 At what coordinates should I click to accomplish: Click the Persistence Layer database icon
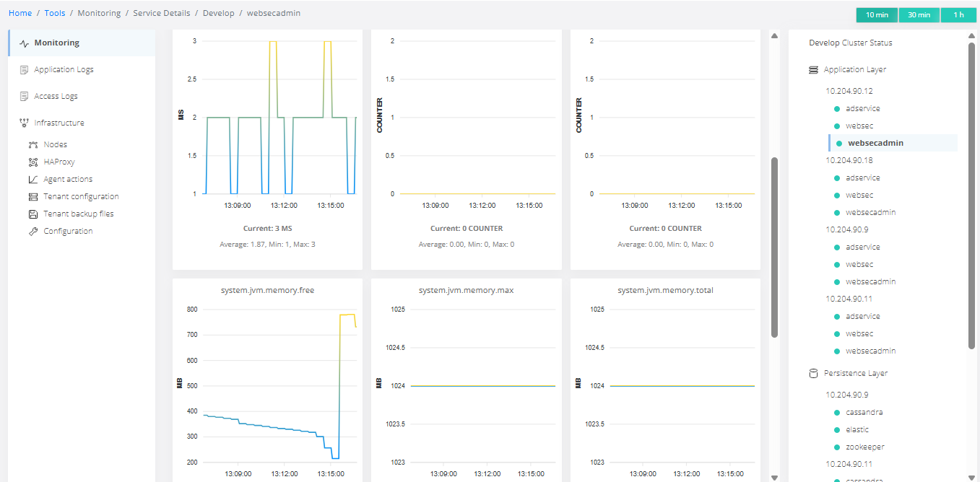pos(814,374)
